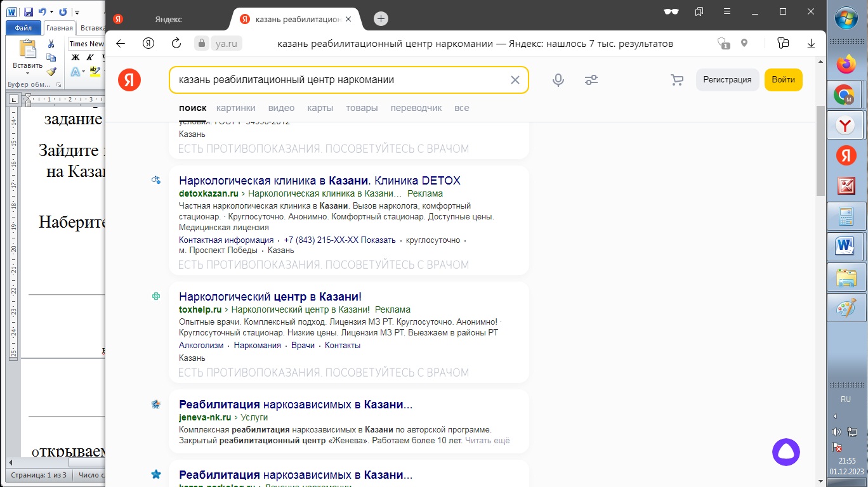Open Врачи sitelink under toxhelp.ru
This screenshot has width=868, height=487.
click(x=303, y=346)
